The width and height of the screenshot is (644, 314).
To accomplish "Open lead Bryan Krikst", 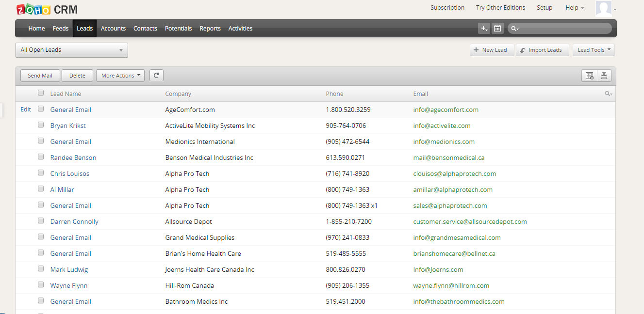I will (x=68, y=126).
